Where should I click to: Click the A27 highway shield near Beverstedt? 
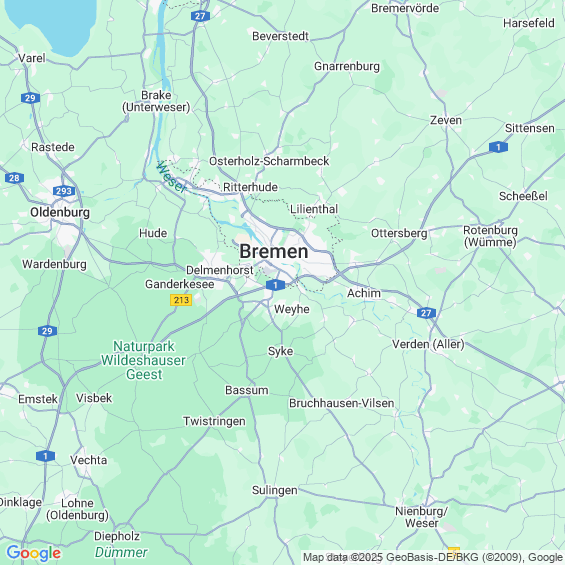pos(200,16)
